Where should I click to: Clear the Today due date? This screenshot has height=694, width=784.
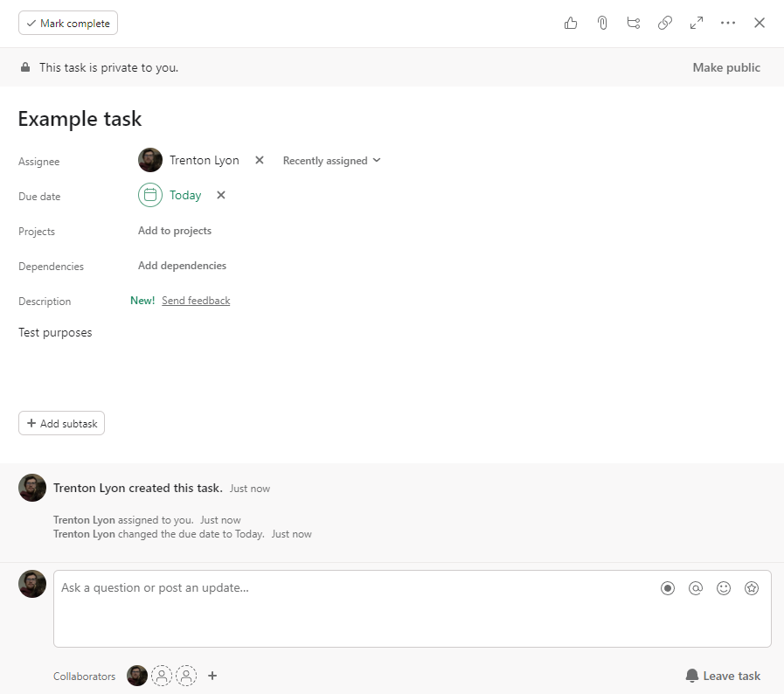[221, 195]
